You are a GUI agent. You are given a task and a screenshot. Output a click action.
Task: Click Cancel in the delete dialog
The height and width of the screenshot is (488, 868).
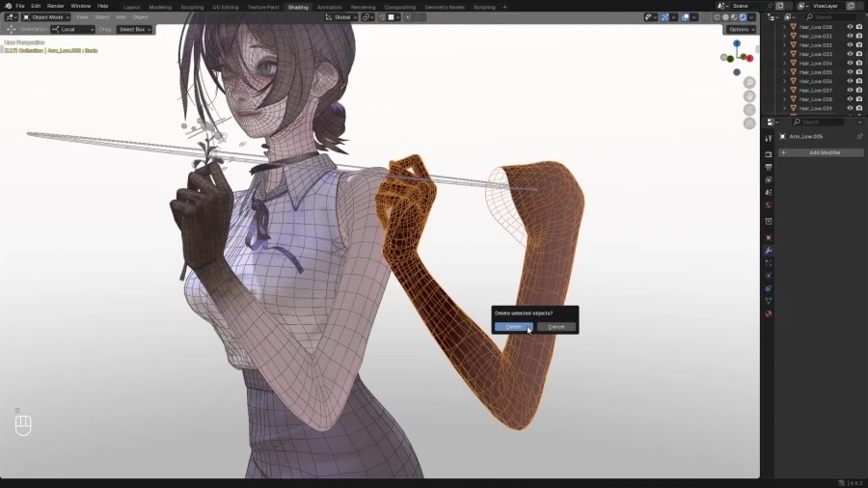click(556, 326)
